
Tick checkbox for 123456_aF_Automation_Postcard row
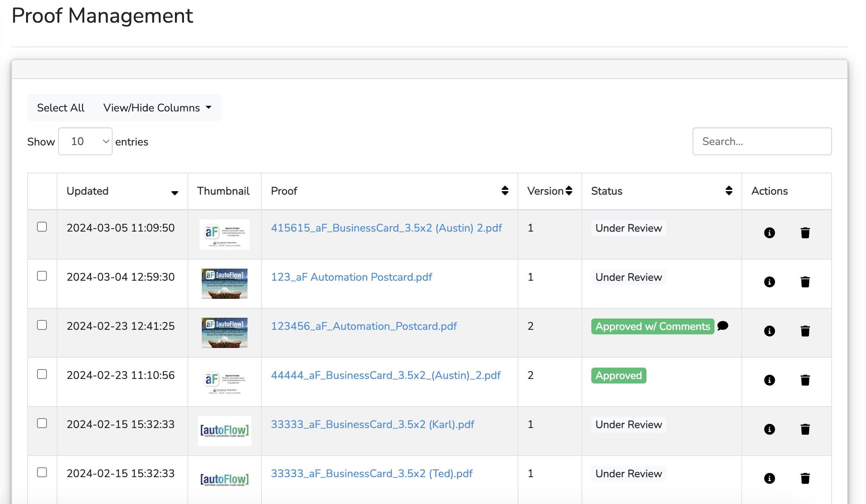[x=42, y=325]
